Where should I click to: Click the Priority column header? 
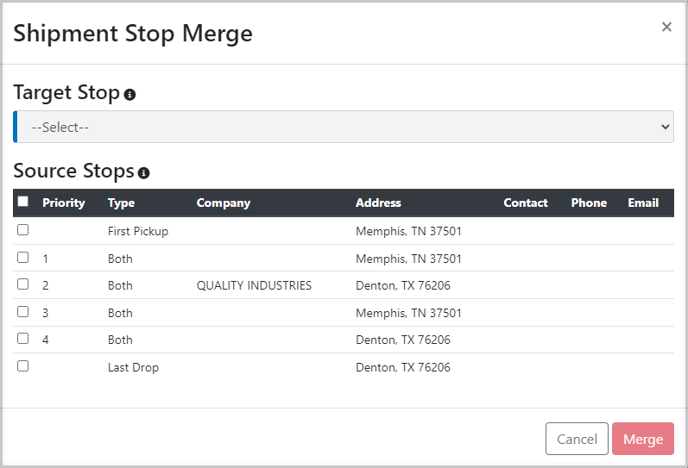point(64,203)
